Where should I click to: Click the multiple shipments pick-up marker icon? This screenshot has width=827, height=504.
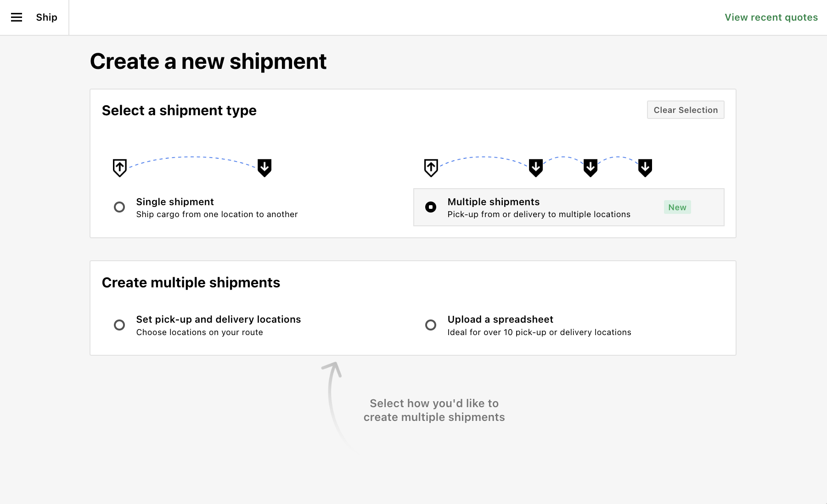pyautogui.click(x=431, y=168)
